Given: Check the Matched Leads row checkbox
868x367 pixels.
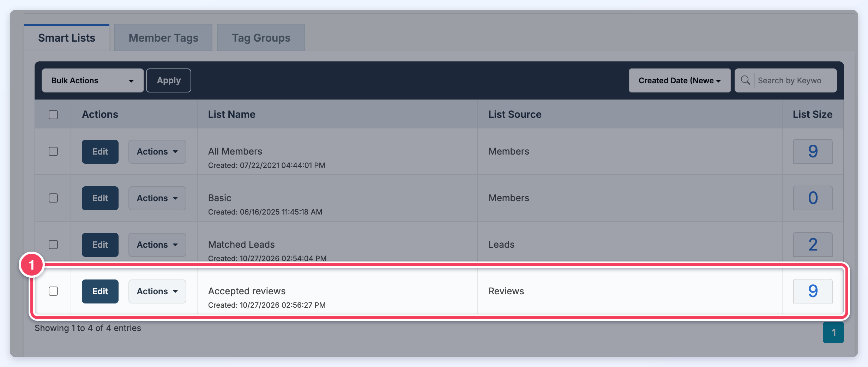Looking at the screenshot, I should [x=53, y=245].
